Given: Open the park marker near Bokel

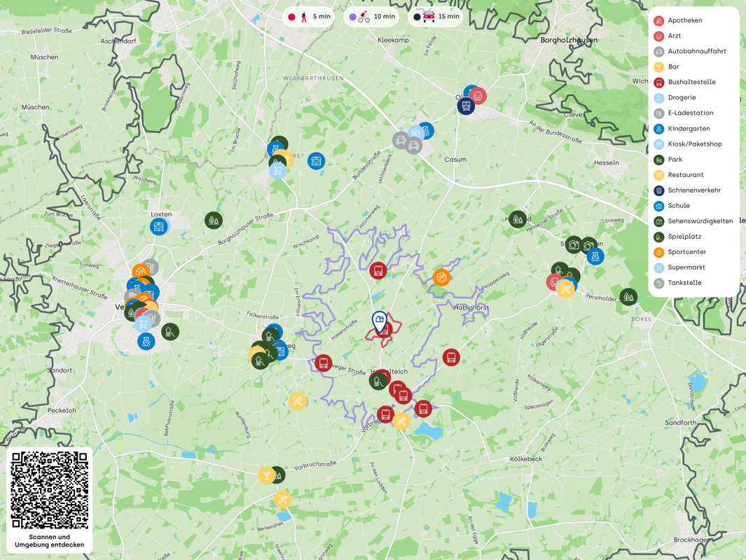Looking at the screenshot, I should pos(628,297).
